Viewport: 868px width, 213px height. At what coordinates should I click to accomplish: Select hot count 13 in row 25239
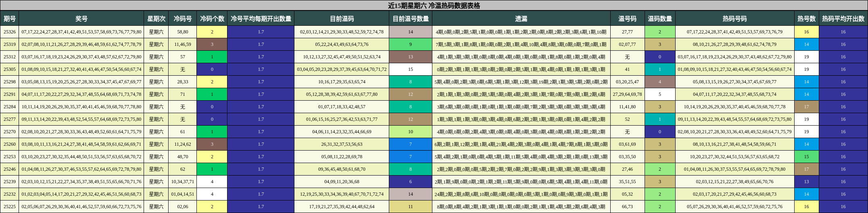tap(806, 182)
